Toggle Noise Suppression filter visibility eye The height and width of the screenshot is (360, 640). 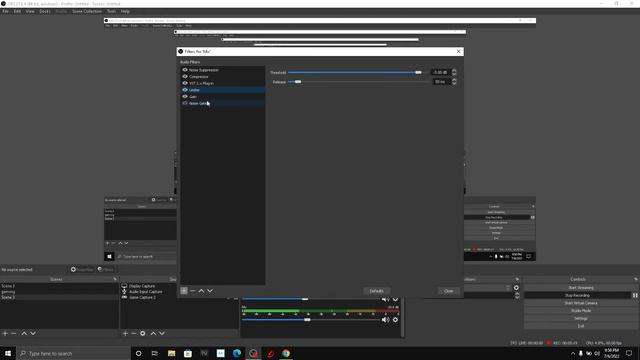185,70
